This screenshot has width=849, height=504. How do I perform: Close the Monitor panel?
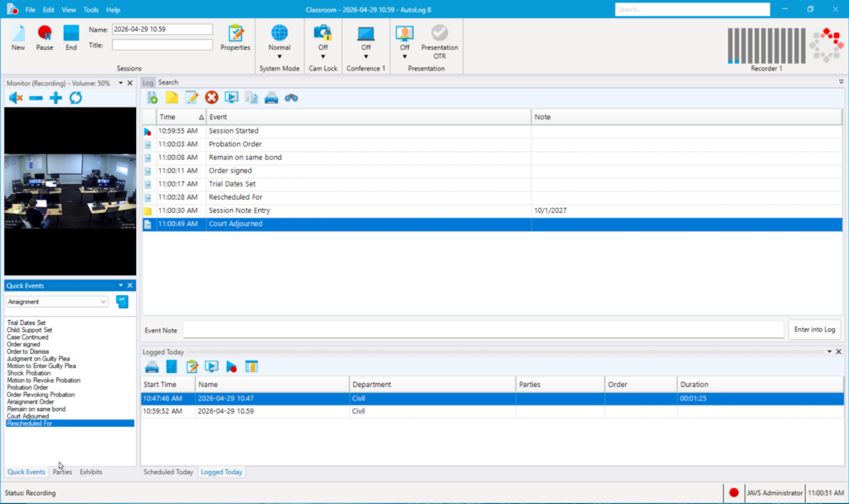pyautogui.click(x=130, y=83)
